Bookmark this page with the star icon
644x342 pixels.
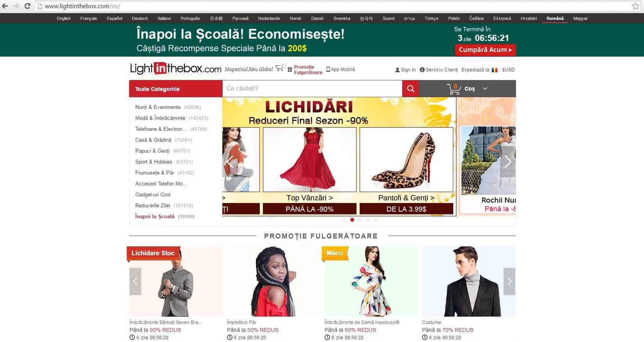635,6
